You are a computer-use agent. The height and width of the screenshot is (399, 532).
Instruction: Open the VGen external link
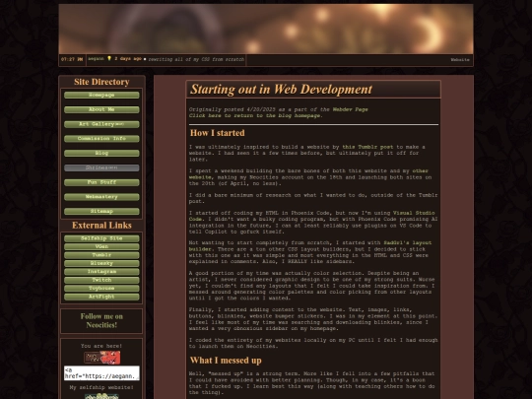(x=101, y=246)
